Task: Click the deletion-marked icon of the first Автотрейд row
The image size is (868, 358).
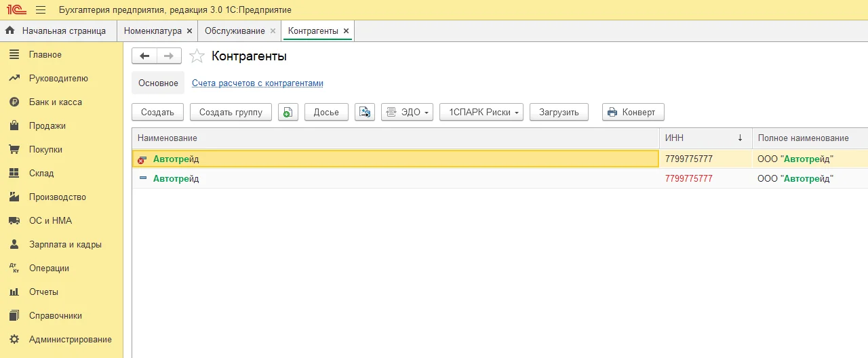Action: click(x=142, y=159)
